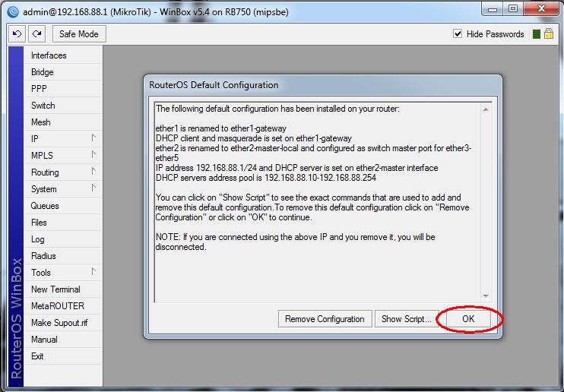The width and height of the screenshot is (564, 392).
Task: Click the undo arrow icon in toolbar
Action: [17, 34]
